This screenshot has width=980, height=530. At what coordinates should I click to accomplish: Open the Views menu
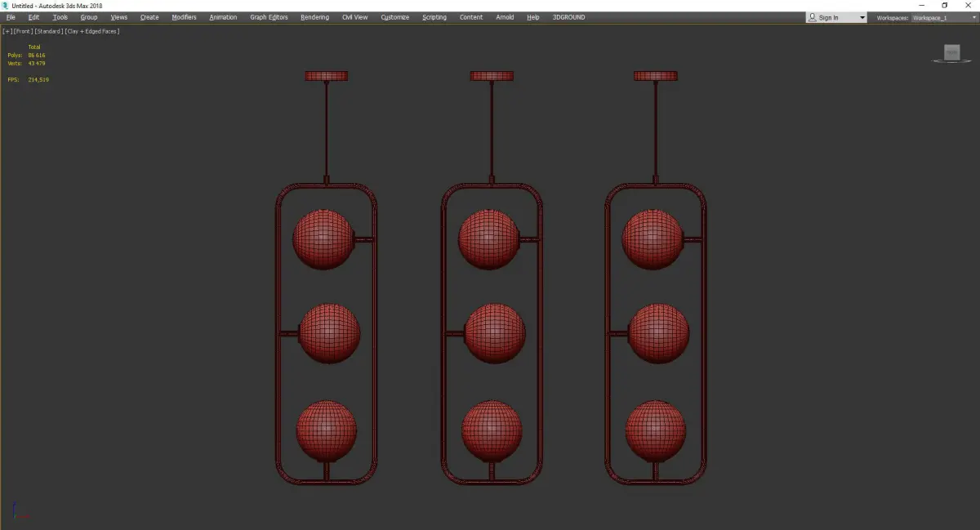pyautogui.click(x=119, y=17)
